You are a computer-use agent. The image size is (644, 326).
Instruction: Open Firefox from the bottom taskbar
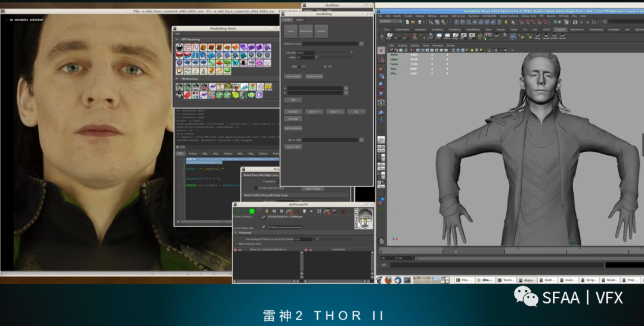pos(388,280)
